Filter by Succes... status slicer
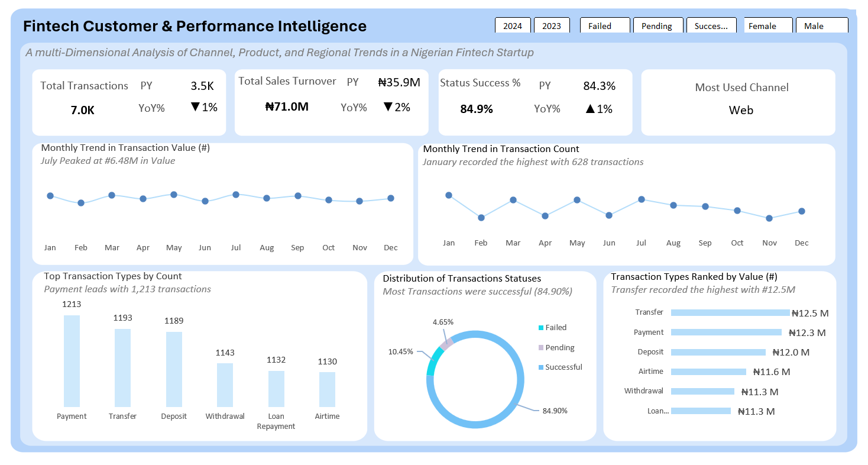The width and height of the screenshot is (868, 465). coord(711,25)
